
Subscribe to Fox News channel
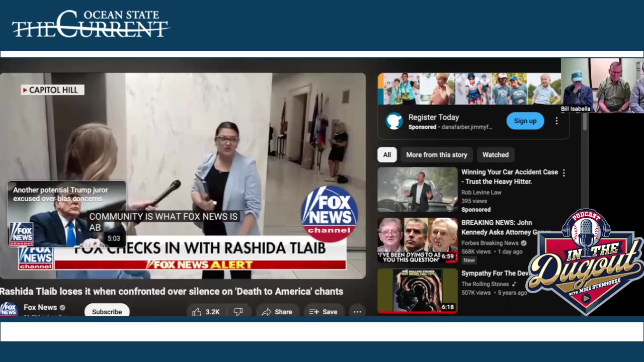coord(107,311)
